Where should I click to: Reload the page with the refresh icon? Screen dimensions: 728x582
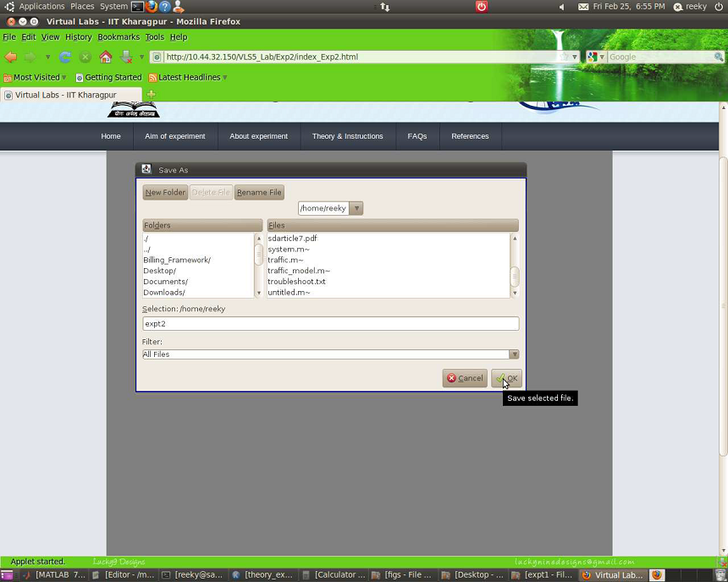point(64,57)
